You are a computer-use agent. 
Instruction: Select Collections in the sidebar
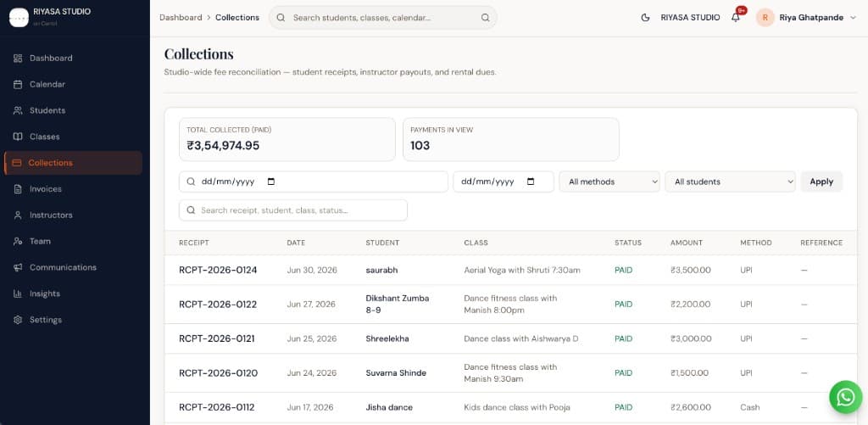(x=73, y=163)
